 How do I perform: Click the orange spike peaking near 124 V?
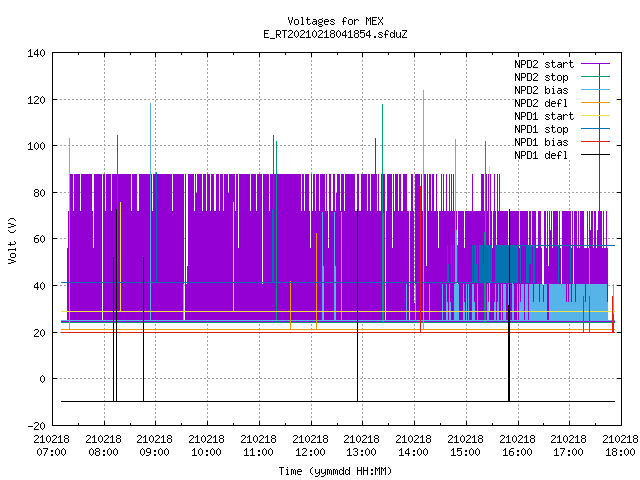pyautogui.click(x=424, y=208)
